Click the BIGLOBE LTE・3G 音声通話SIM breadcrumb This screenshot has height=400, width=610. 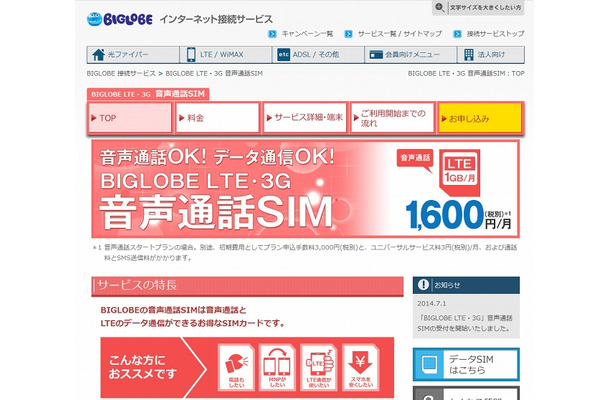(214, 73)
